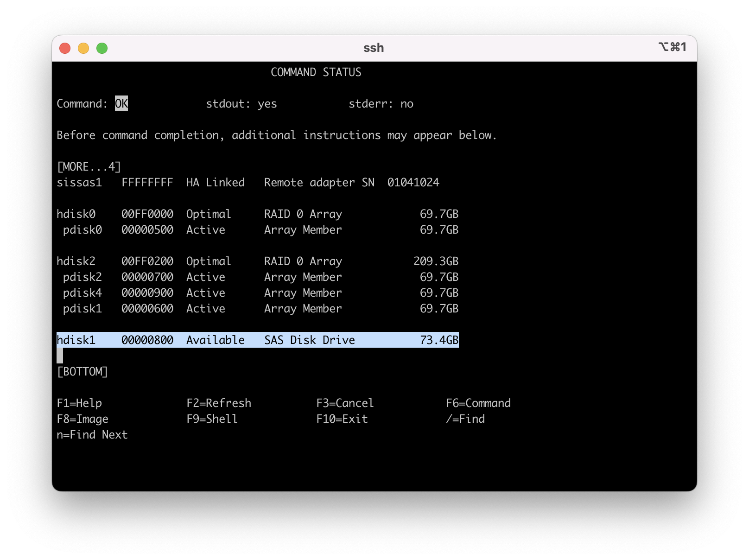749x560 pixels.
Task: Click F6=Command function key label
Action: coord(478,403)
